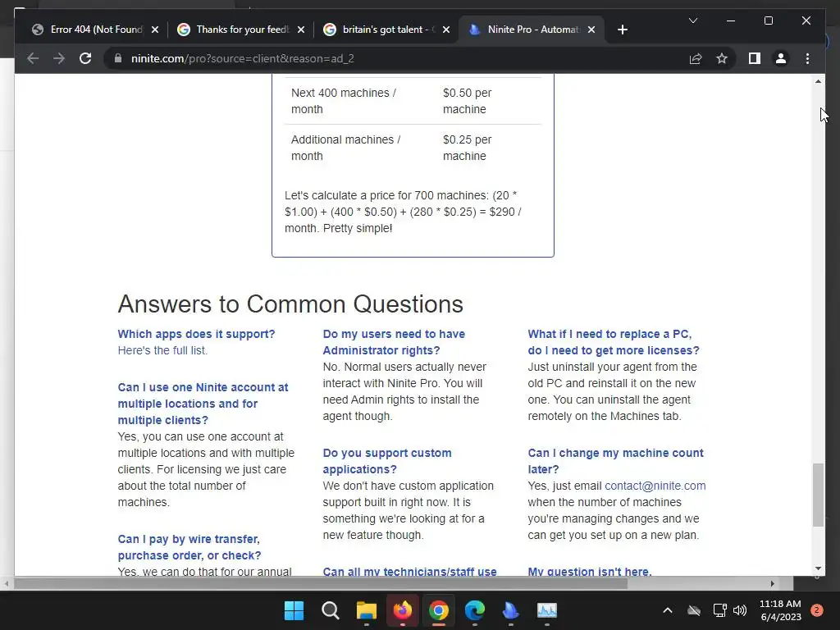Click '$0.50 per machine' price cell
The image size is (840, 630).
tap(467, 101)
